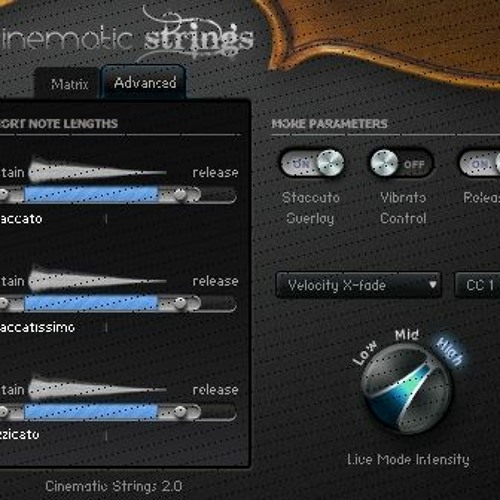The height and width of the screenshot is (500, 500).
Task: Toggle the Release switch at right edge
Action: [x=480, y=163]
